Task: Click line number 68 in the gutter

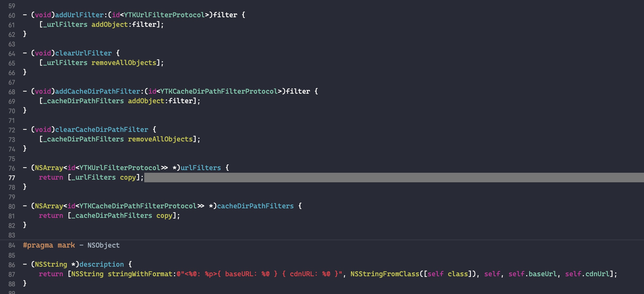Action: (12, 92)
